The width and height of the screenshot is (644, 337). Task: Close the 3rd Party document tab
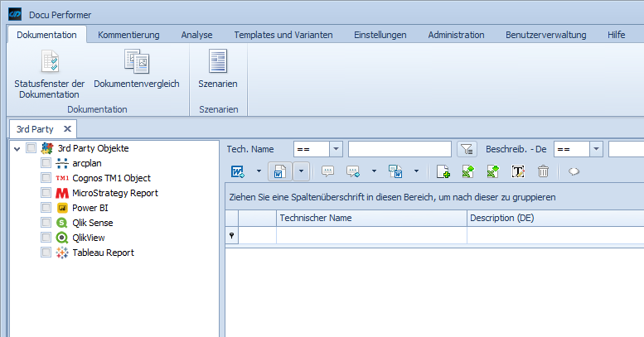[x=68, y=129]
